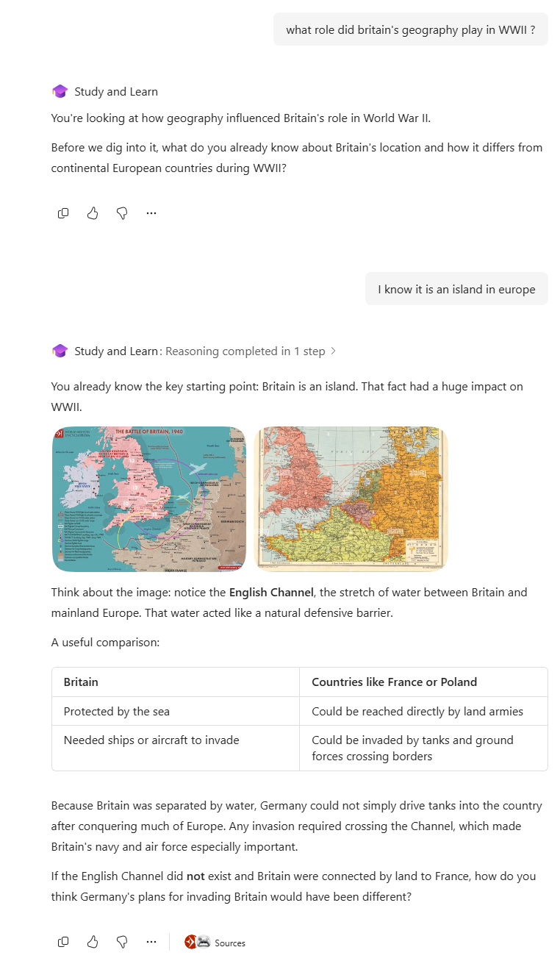Viewport: 560px width, 972px height.
Task: Open the vintage colored Europe map image
Action: [x=351, y=498]
